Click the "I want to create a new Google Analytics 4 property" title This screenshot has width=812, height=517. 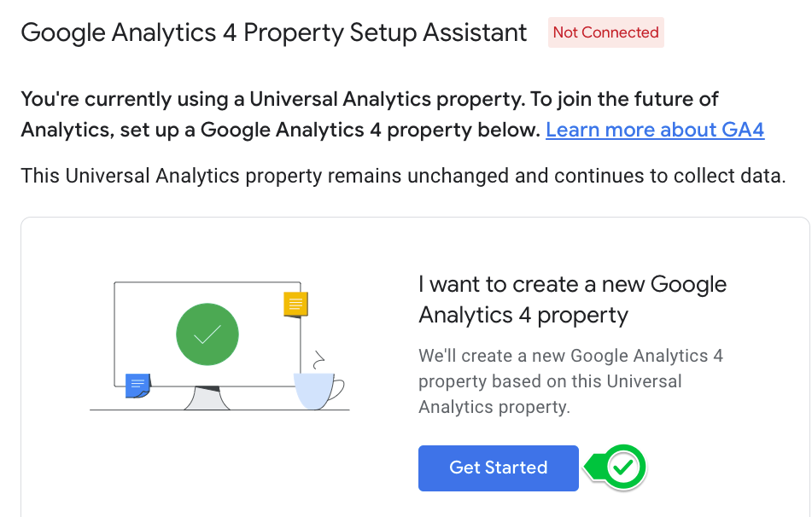point(570,299)
